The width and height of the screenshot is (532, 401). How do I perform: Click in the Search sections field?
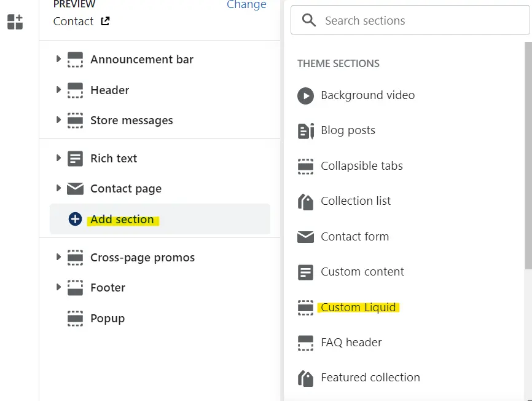[x=418, y=21]
